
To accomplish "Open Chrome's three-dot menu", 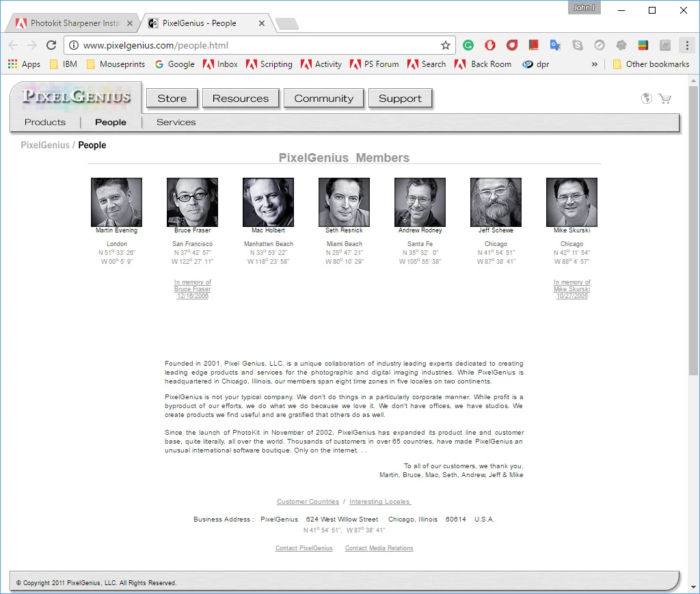I will (687, 45).
